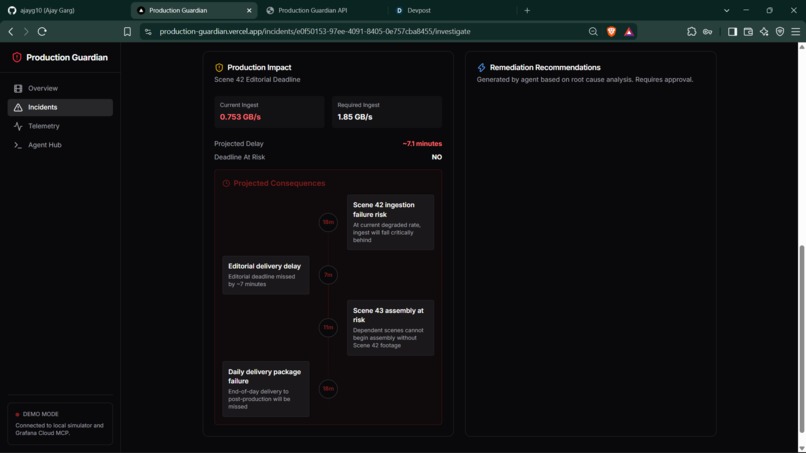The image size is (806, 453).
Task: Click the Incidents warning triangle icon
Action: (18, 107)
